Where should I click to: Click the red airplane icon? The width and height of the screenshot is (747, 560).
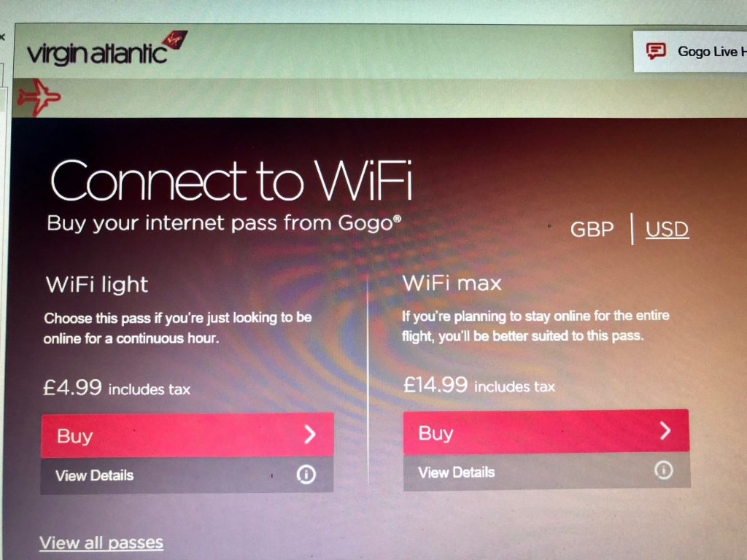(x=39, y=97)
